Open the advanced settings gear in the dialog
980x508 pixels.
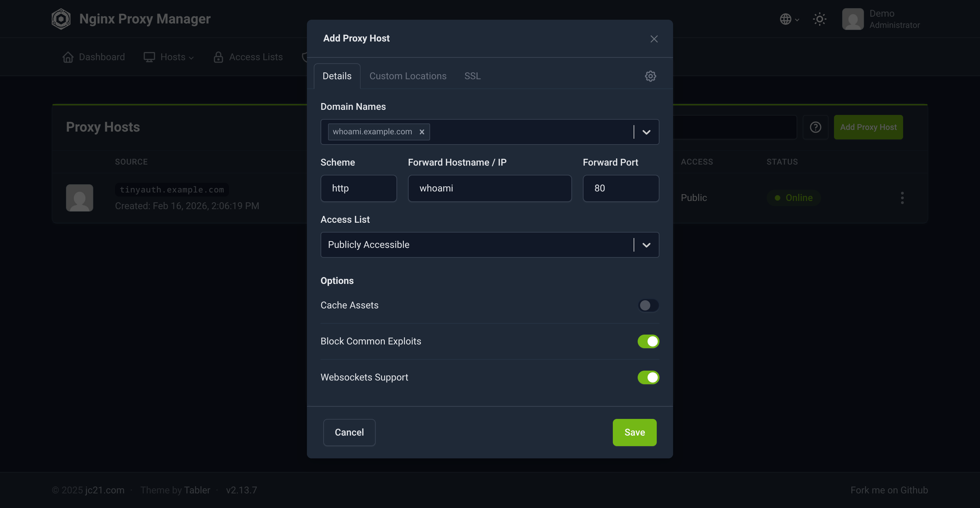(x=650, y=76)
